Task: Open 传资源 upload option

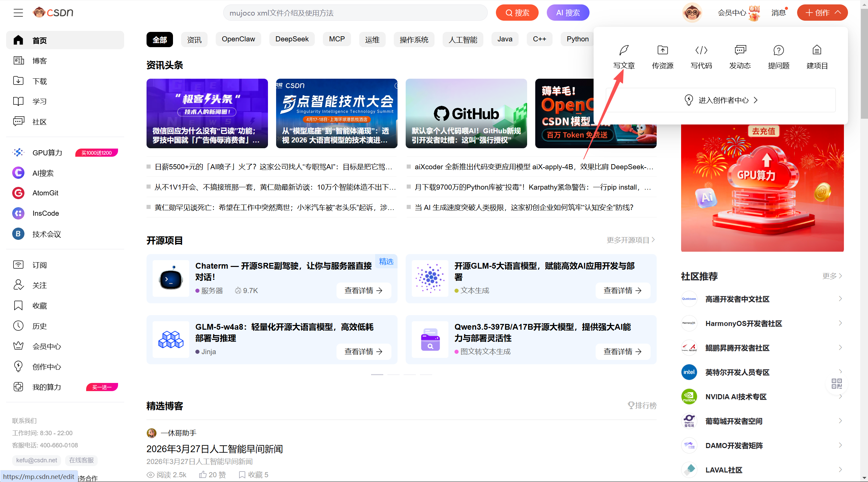Action: (662, 65)
